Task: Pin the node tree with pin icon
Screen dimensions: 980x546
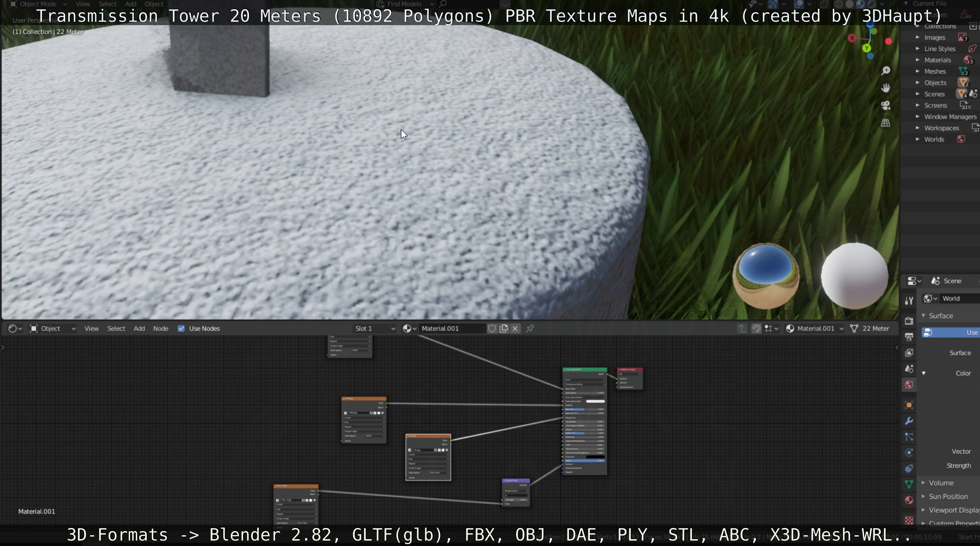Action: 530,328
